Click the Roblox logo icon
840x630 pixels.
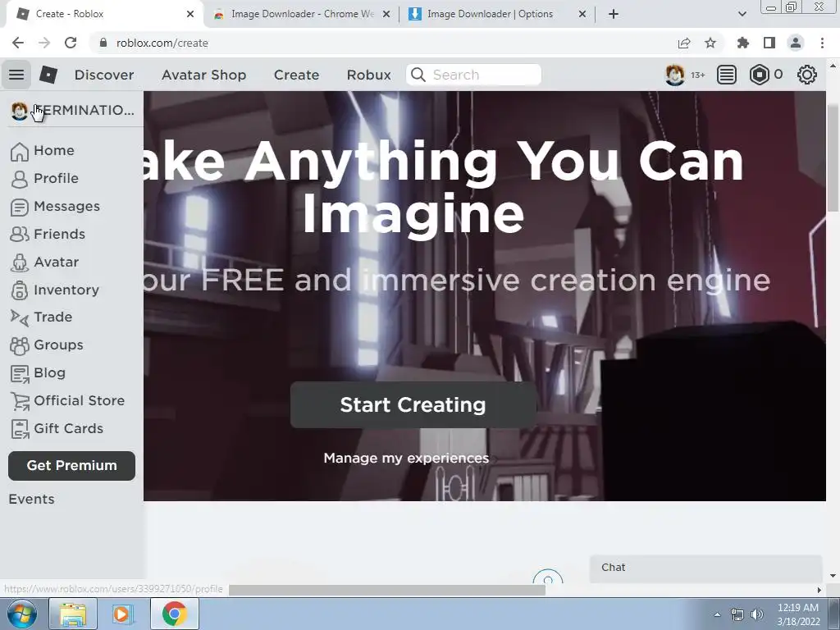(48, 75)
